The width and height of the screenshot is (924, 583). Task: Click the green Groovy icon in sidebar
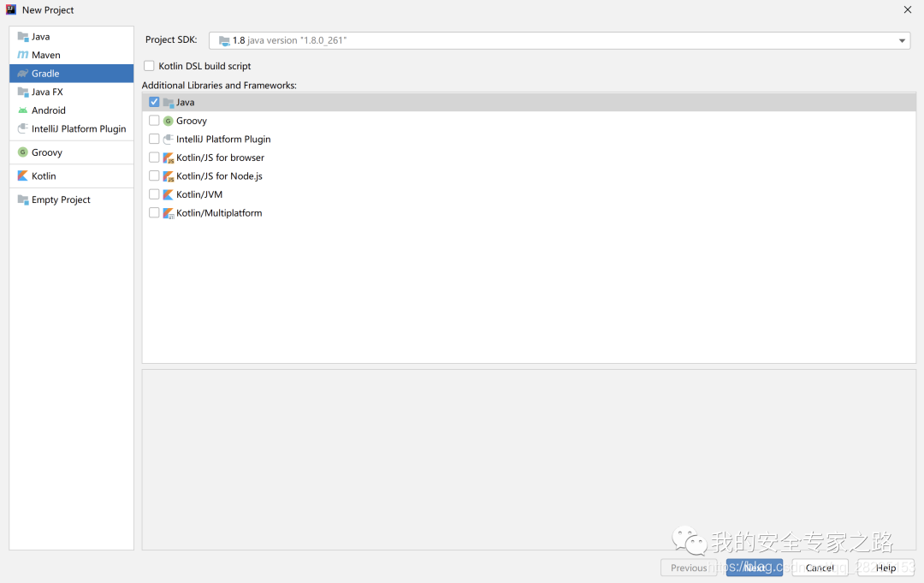tap(23, 152)
